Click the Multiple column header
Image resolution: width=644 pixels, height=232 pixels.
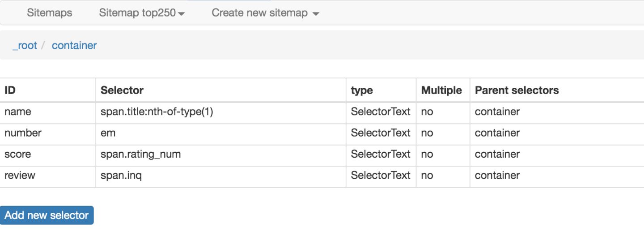tap(441, 90)
